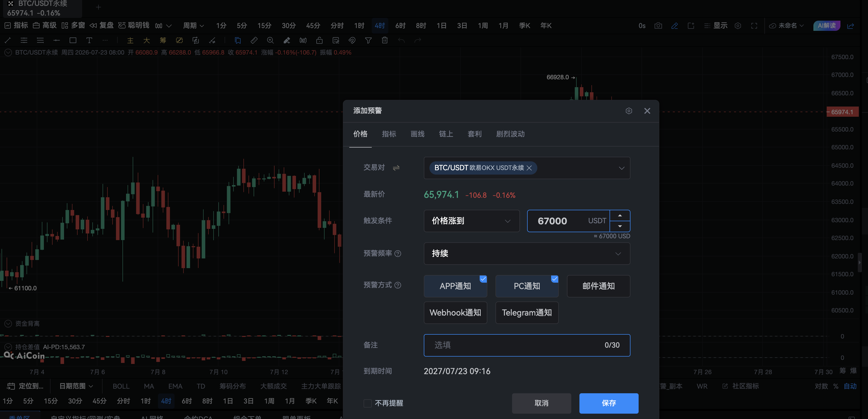Open the 持续 alert frequency dropdown

tap(527, 253)
